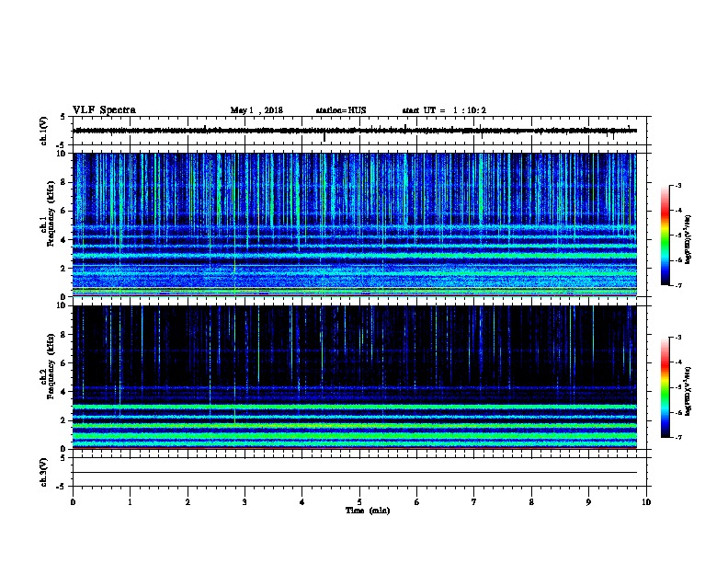728x563 pixels.
Task: Click the flat ch.3 voltage line
Action: click(x=355, y=473)
